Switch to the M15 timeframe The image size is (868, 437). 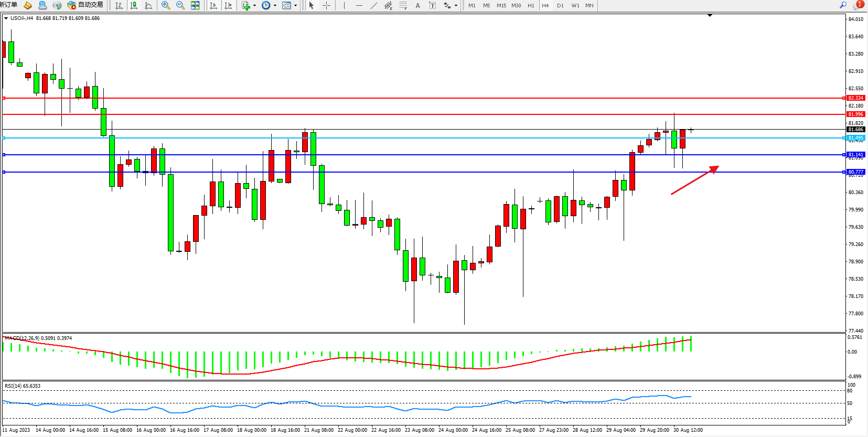501,5
